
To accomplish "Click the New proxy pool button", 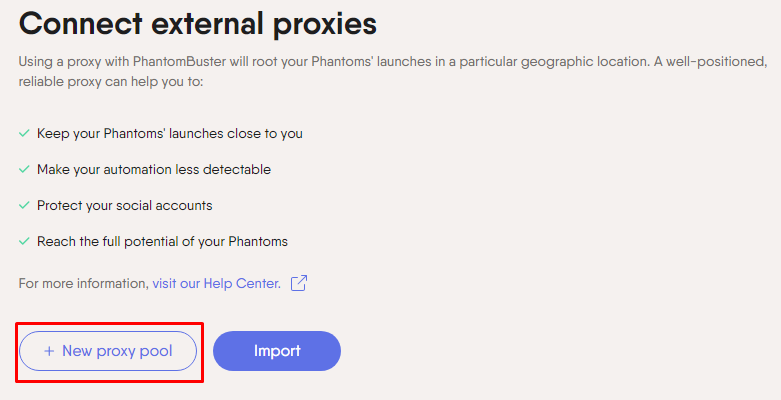I will click(x=108, y=351).
